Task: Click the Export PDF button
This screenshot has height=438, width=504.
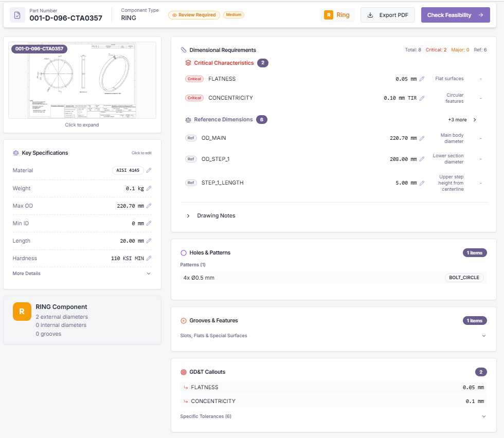Action: pyautogui.click(x=388, y=15)
